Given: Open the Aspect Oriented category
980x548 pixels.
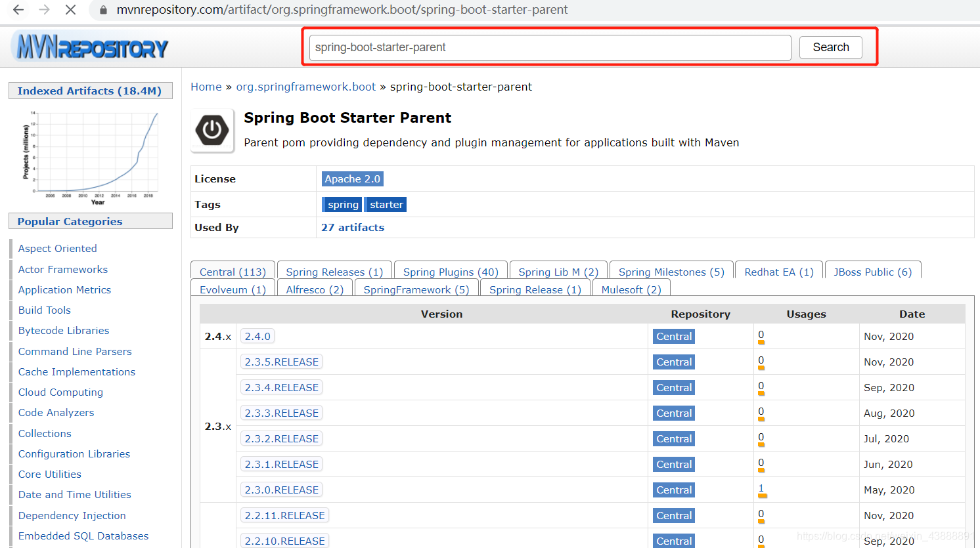Looking at the screenshot, I should [58, 248].
